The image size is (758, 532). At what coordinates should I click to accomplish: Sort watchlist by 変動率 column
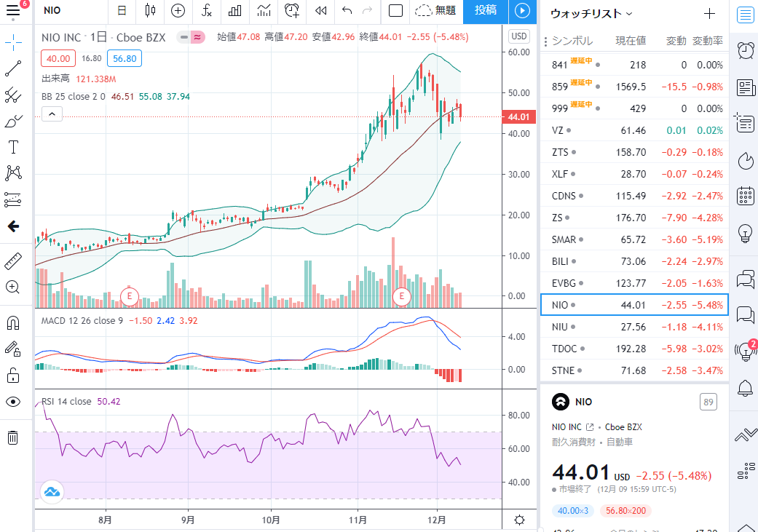707,41
